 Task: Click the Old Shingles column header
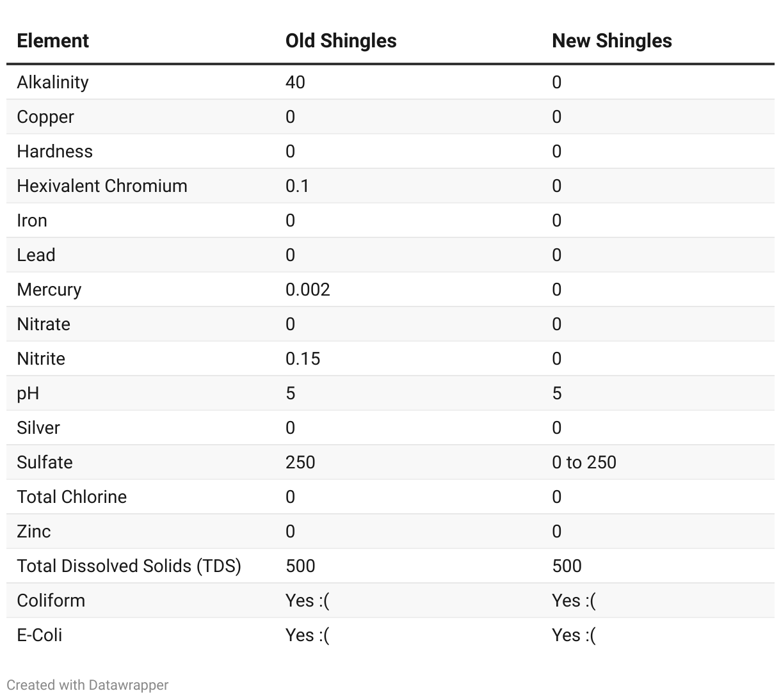(341, 41)
